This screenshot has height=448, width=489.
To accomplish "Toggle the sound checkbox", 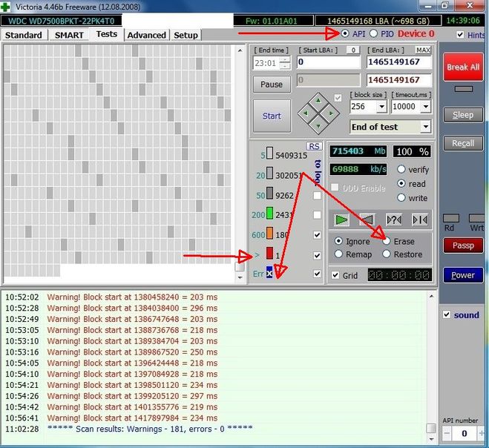I will pyautogui.click(x=447, y=314).
